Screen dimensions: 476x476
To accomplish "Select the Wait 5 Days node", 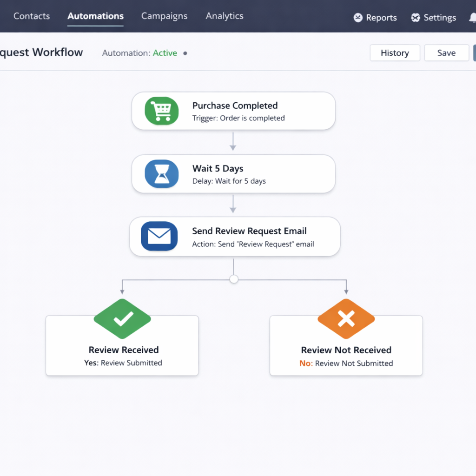I will point(233,174).
